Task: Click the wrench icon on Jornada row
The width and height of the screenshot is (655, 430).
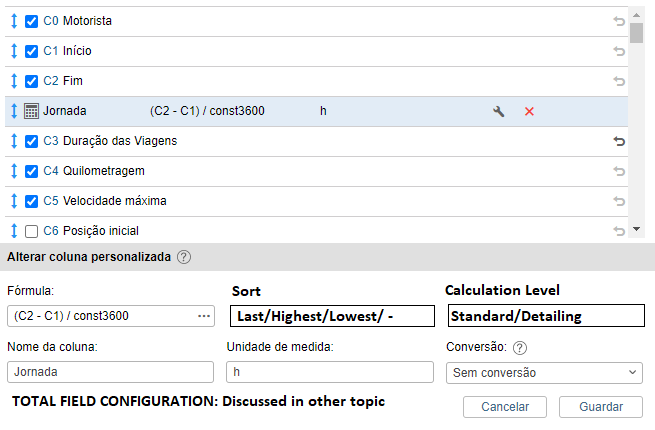Action: click(x=499, y=111)
